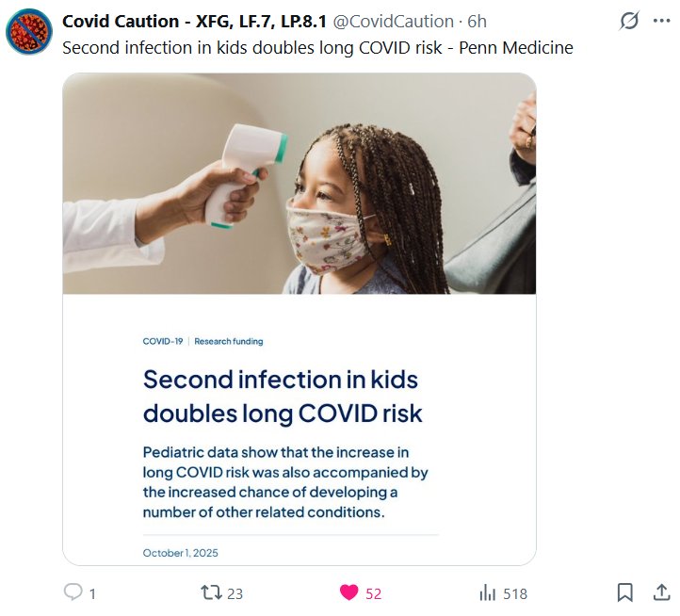680x616 pixels.
Task: Click the 518 views count
Action: pyautogui.click(x=514, y=593)
